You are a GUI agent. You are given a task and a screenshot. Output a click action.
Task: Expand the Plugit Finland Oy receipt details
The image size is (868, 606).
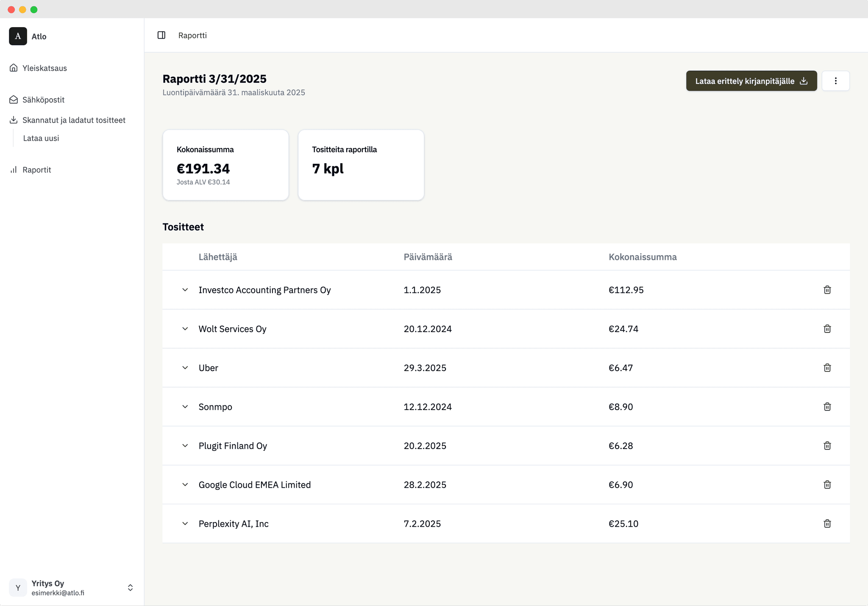(185, 445)
